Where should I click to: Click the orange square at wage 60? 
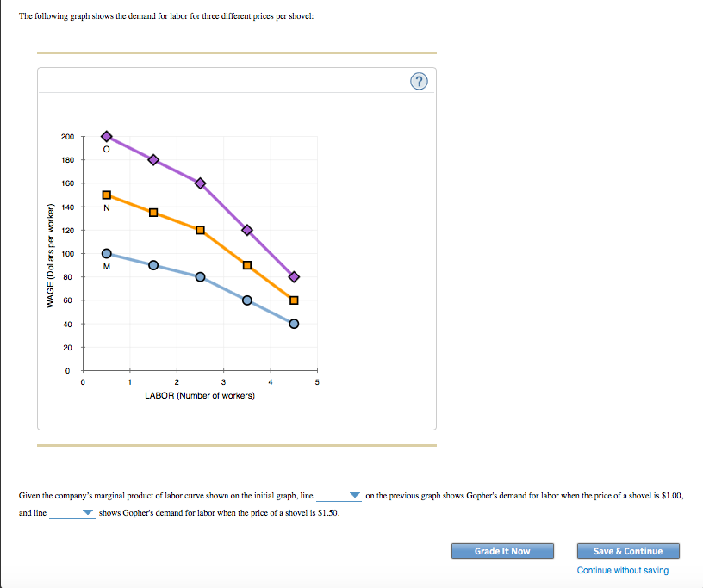(295, 300)
